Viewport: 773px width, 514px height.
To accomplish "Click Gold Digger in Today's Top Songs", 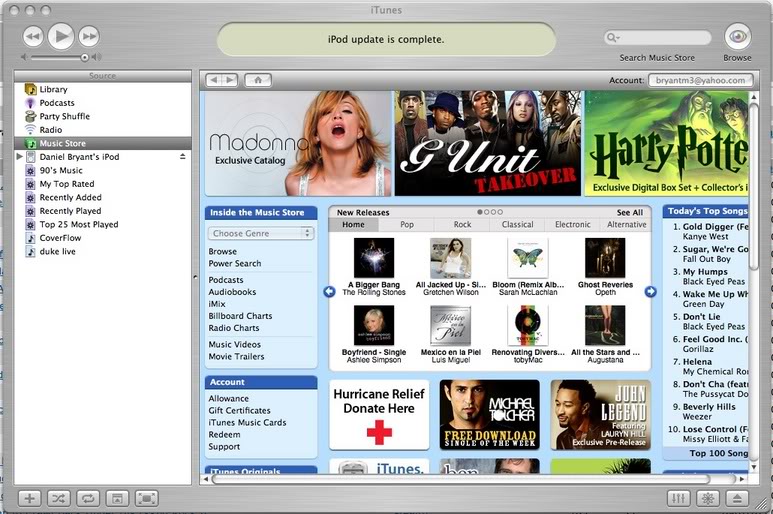I will 715,227.
